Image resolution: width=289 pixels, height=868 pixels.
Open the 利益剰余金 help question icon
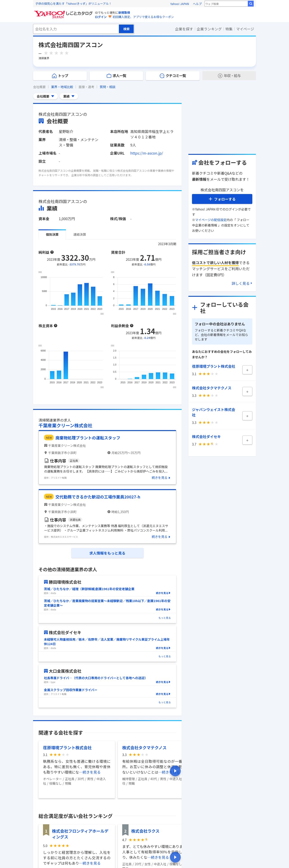coord(131,325)
